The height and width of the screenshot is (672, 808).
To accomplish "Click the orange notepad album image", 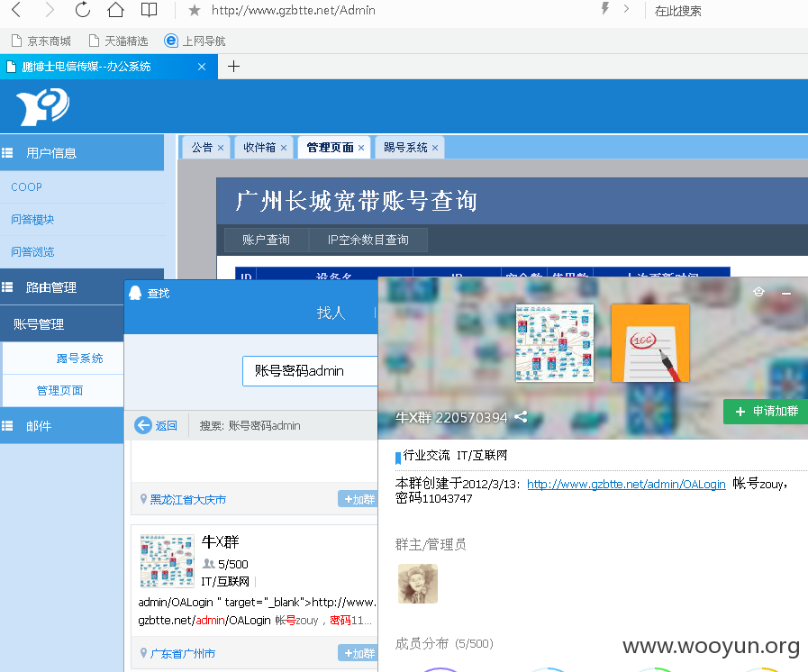I will [649, 343].
